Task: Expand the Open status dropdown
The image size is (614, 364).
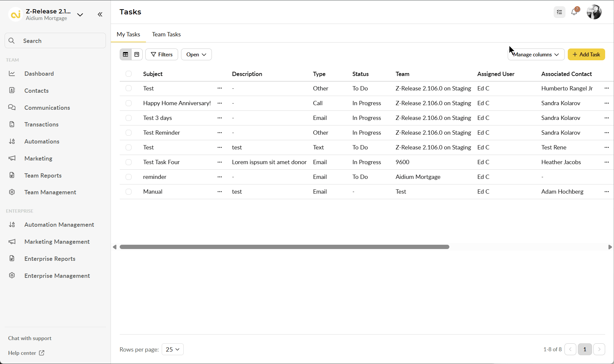Action: 196,54
